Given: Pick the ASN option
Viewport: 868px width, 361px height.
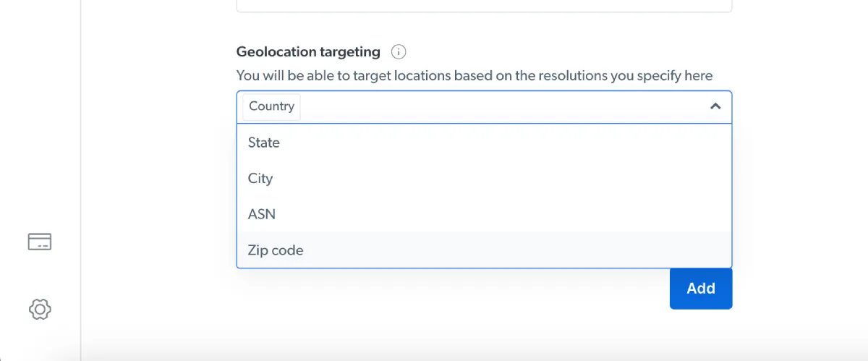Looking at the screenshot, I should coord(484,214).
